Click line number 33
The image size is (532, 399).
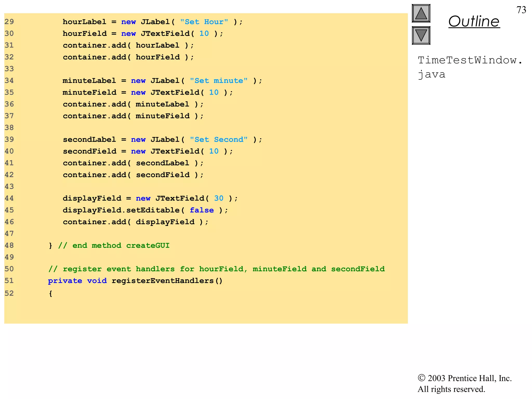tap(9, 69)
